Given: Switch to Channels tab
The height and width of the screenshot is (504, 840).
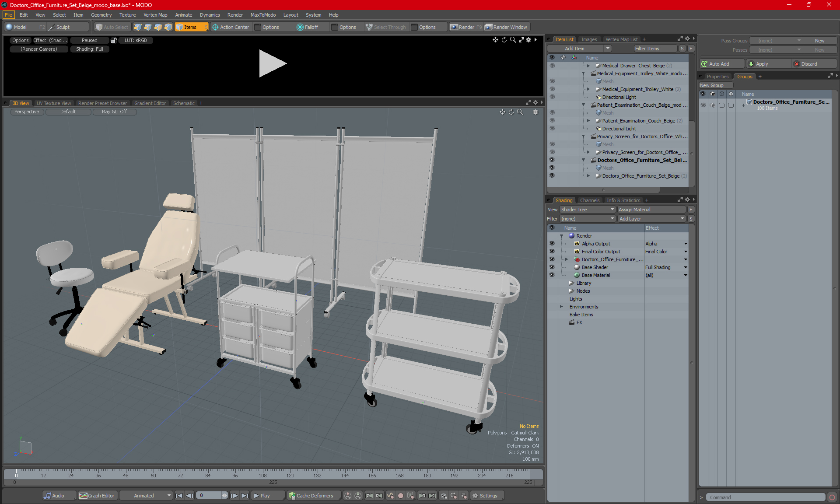Looking at the screenshot, I should tap(590, 200).
